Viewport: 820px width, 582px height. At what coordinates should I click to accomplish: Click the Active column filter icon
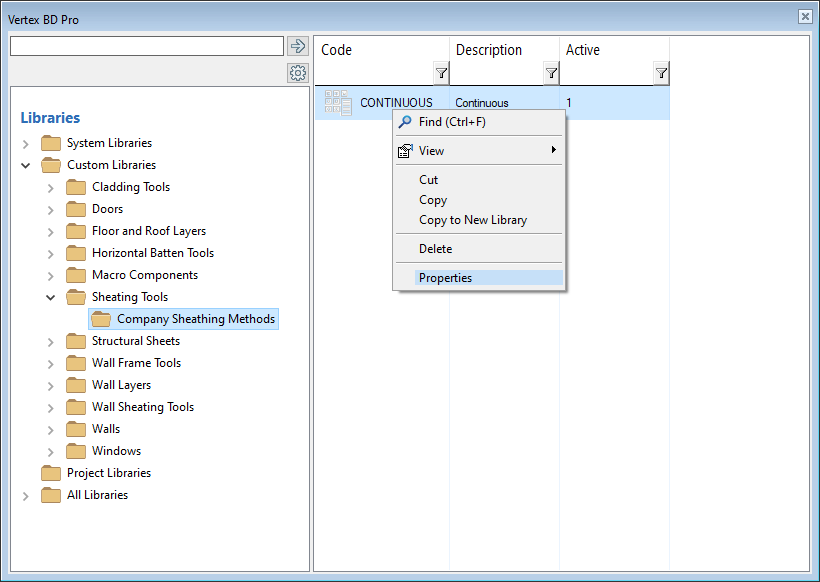point(661,73)
